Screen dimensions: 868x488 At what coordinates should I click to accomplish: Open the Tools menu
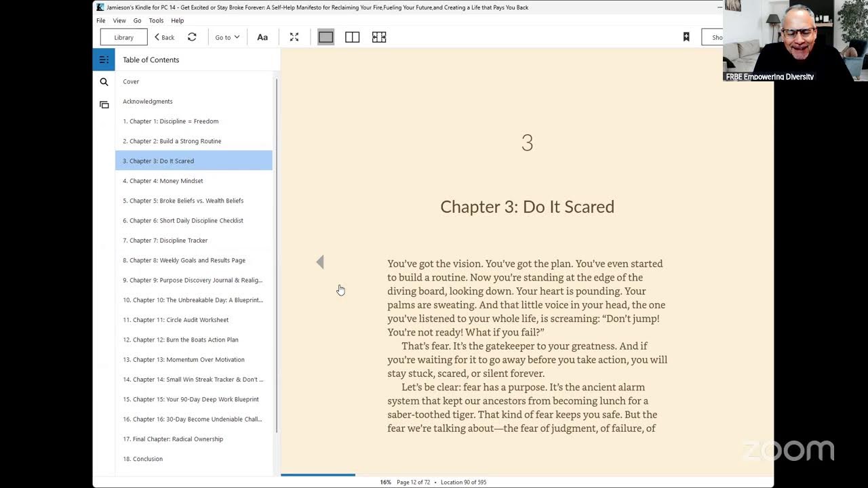pos(156,21)
